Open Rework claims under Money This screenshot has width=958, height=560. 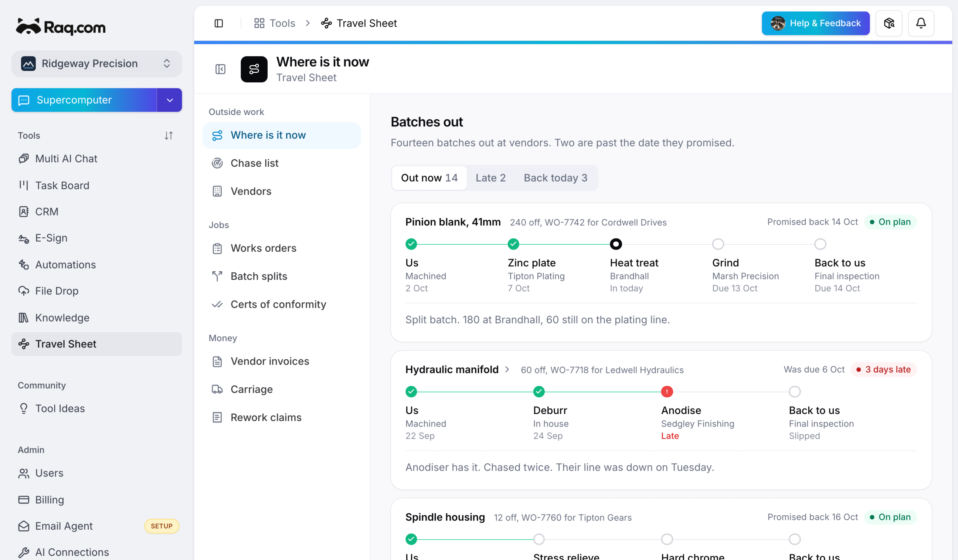[x=281, y=417]
